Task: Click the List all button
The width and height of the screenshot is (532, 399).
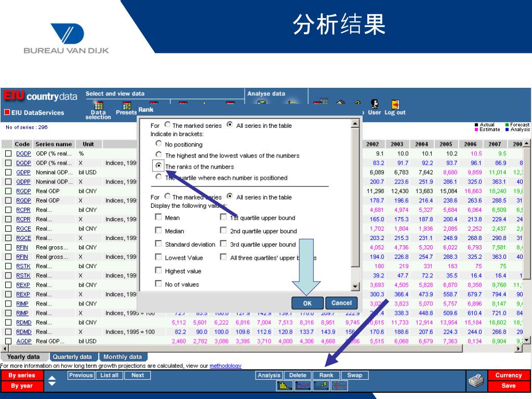Action: point(109,375)
